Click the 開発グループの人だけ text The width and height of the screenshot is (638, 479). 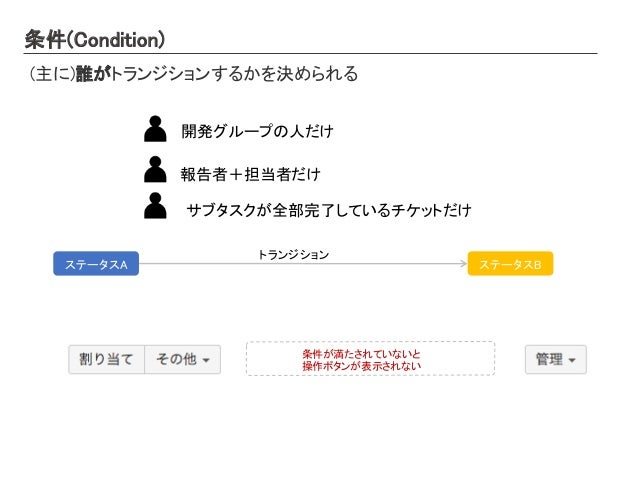pyautogui.click(x=258, y=131)
